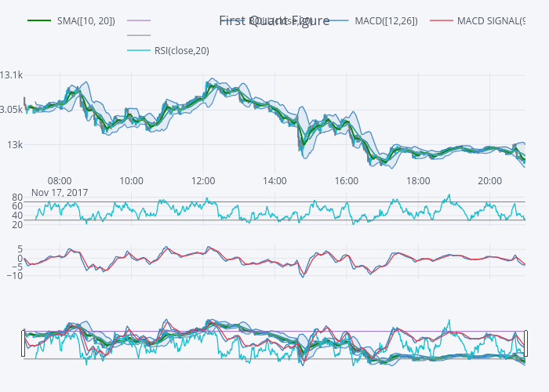549x392 pixels.
Task: Select the 12:00 time axis label
Action: point(203,181)
